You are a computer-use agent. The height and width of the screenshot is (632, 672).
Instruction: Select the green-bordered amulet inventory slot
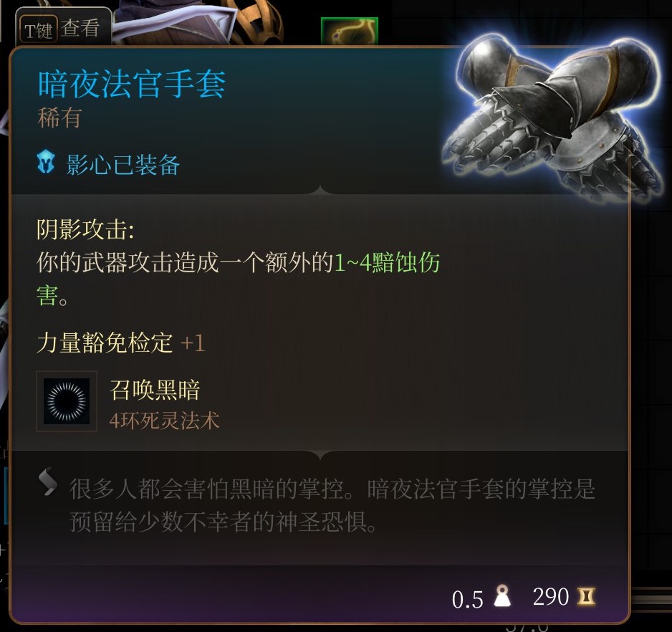point(350,30)
